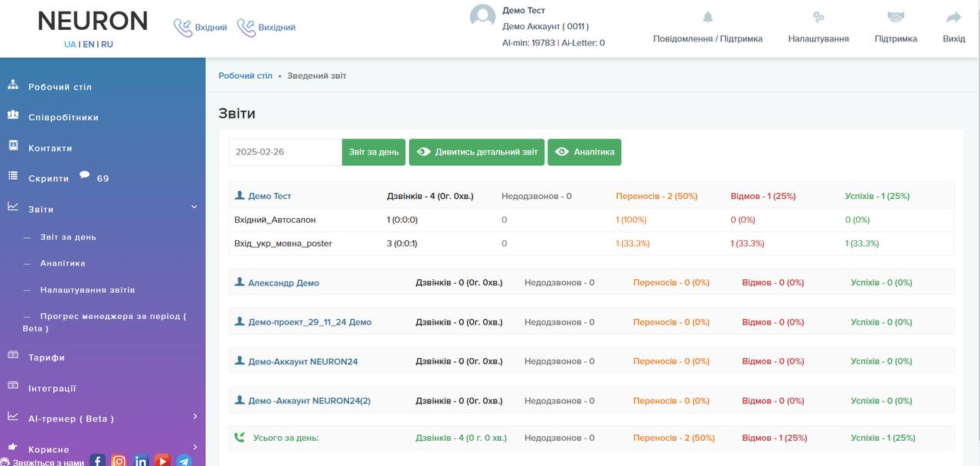
Task: Go to Співробітники in the sidebar
Action: [x=63, y=118]
